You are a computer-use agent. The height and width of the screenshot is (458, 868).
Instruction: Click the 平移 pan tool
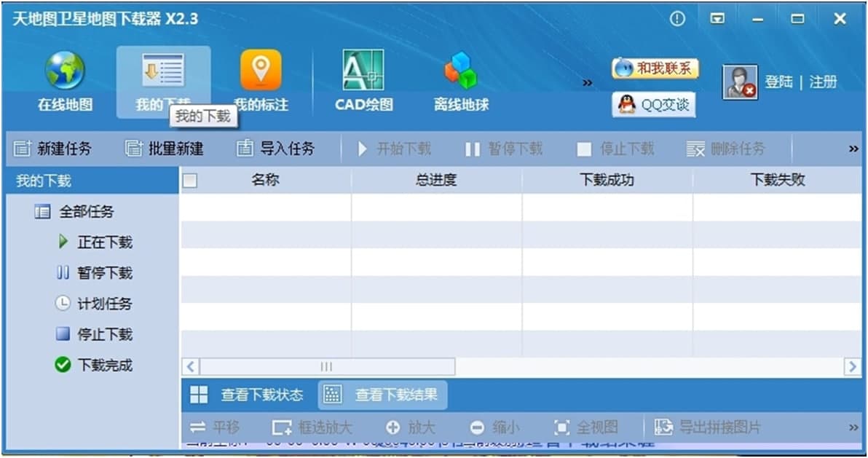click(214, 427)
